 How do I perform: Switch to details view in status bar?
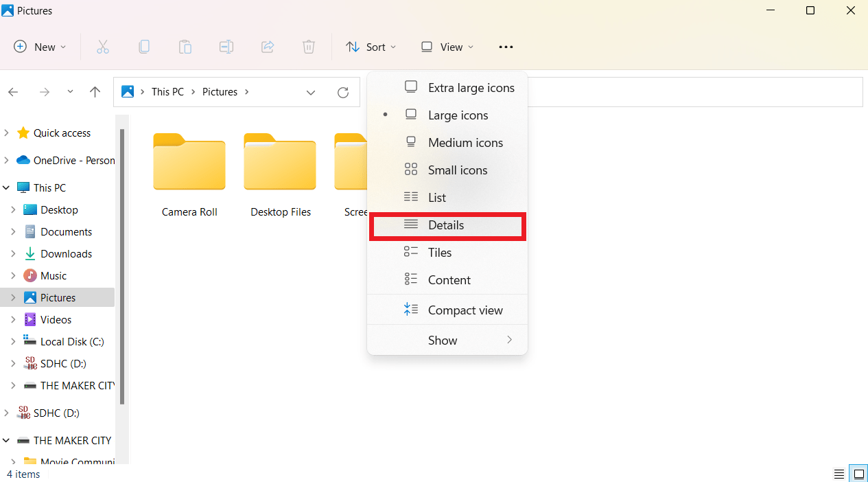[x=839, y=474]
